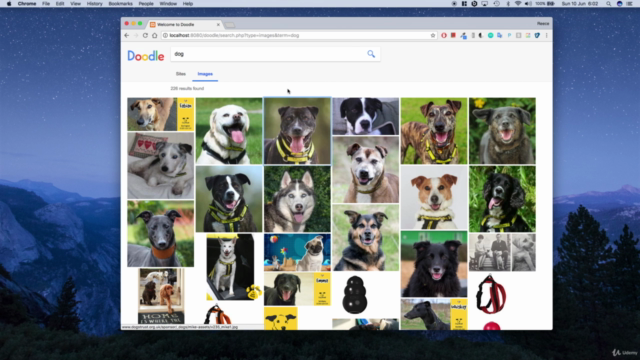Bookmark this page with the star icon
Image resolution: width=640 pixels, height=360 pixels.
coord(433,36)
